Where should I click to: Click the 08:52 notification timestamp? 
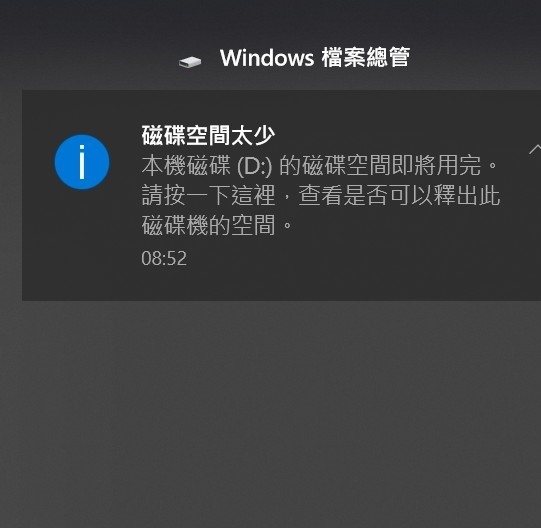pyautogui.click(x=164, y=258)
